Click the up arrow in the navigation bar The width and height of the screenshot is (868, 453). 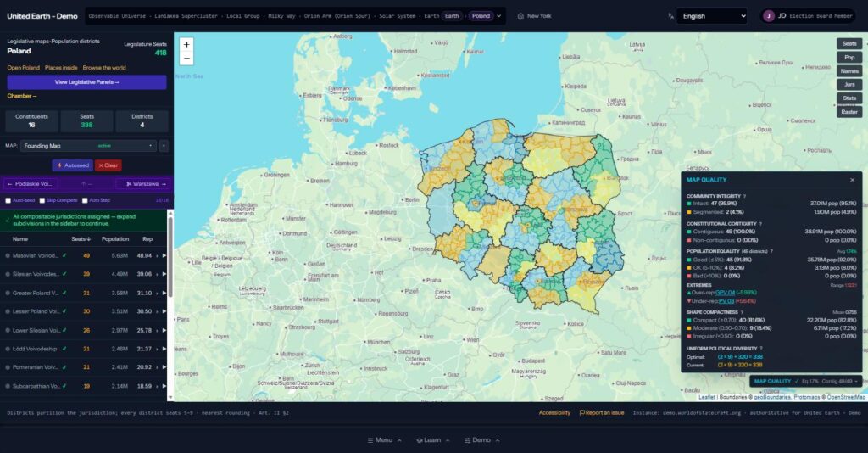click(84, 184)
